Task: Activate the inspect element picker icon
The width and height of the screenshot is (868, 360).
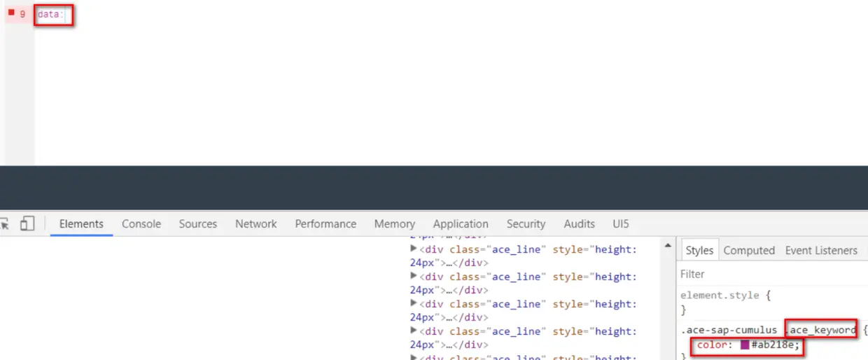Action: point(4,224)
